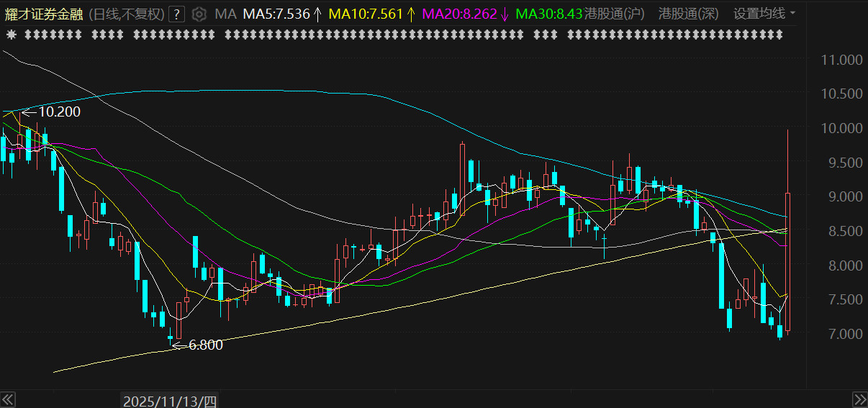Click the up arrow beside MA5 value
The height and width of the screenshot is (408, 868).
[x=317, y=14]
